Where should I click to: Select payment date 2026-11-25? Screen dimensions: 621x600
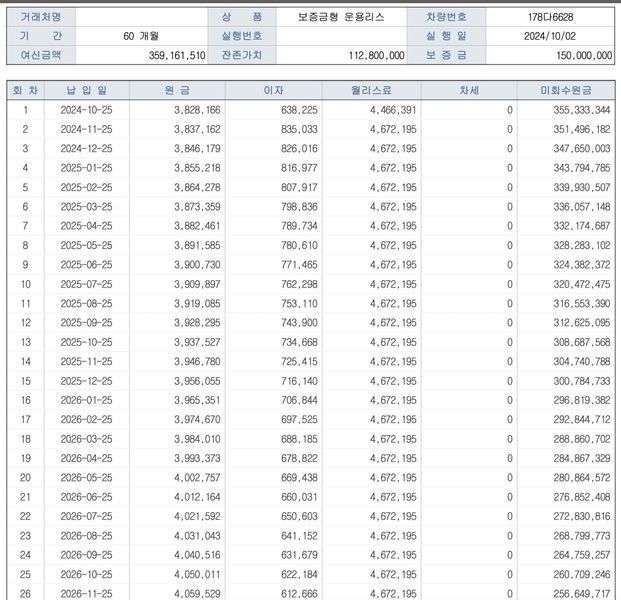pos(86,594)
